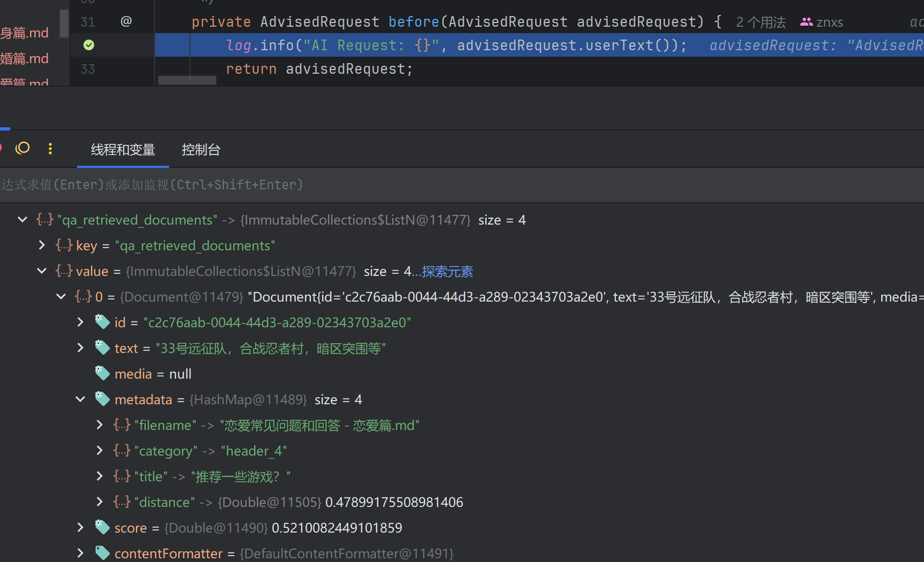Screen dimensions: 924x562
Task: Open the 婚篇.md file in project tree
Action: [25, 58]
